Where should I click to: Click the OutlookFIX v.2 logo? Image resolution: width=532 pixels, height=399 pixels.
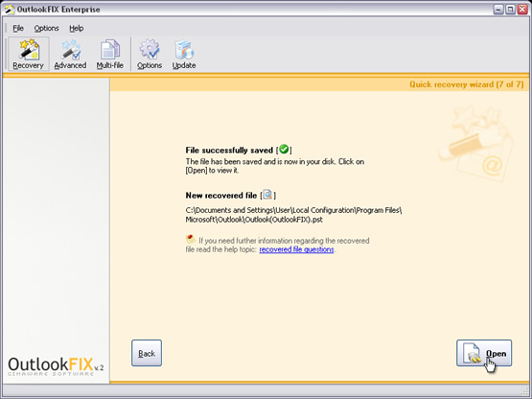coord(56,366)
